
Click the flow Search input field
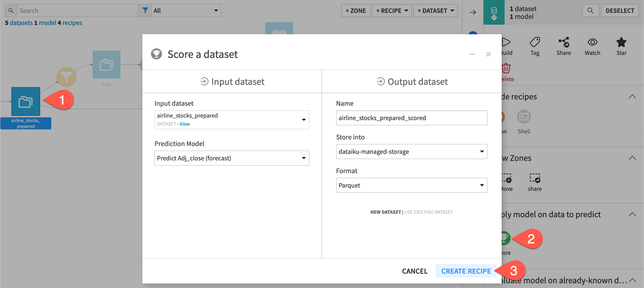pyautogui.click(x=77, y=11)
